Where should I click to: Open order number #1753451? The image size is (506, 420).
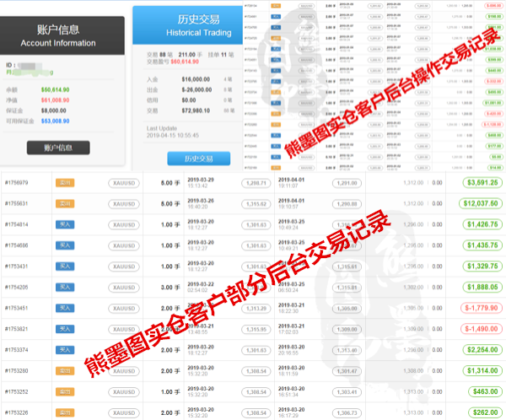(17, 309)
